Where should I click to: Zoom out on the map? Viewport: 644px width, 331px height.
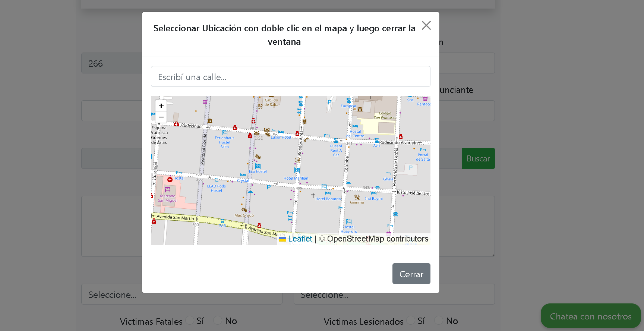click(x=161, y=117)
